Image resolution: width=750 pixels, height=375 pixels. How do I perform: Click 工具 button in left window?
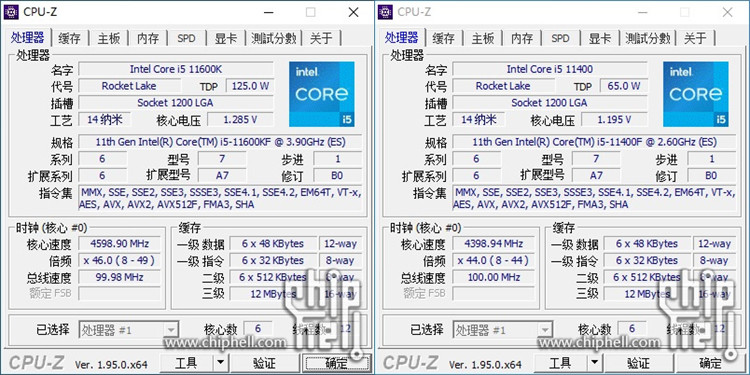pyautogui.click(x=187, y=363)
